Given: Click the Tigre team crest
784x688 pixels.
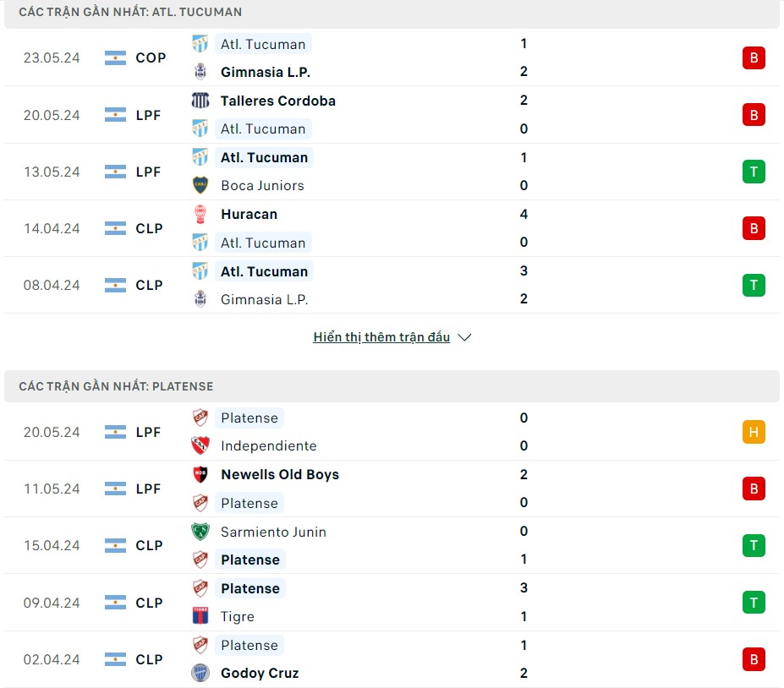Looking at the screenshot, I should coord(200,617).
